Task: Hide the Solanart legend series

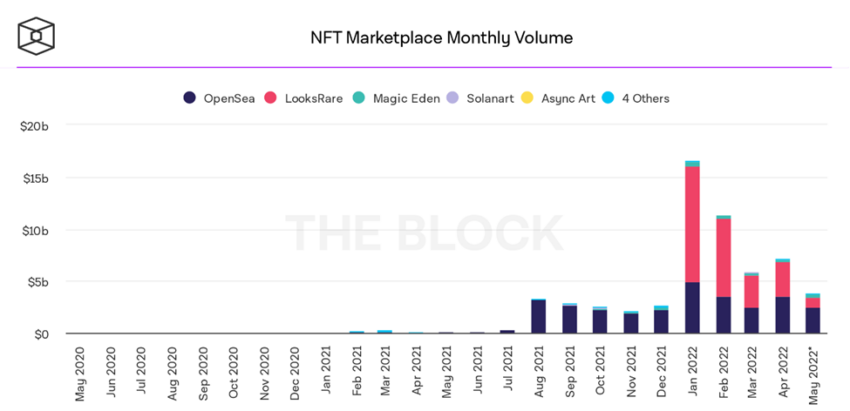Action: (x=480, y=98)
